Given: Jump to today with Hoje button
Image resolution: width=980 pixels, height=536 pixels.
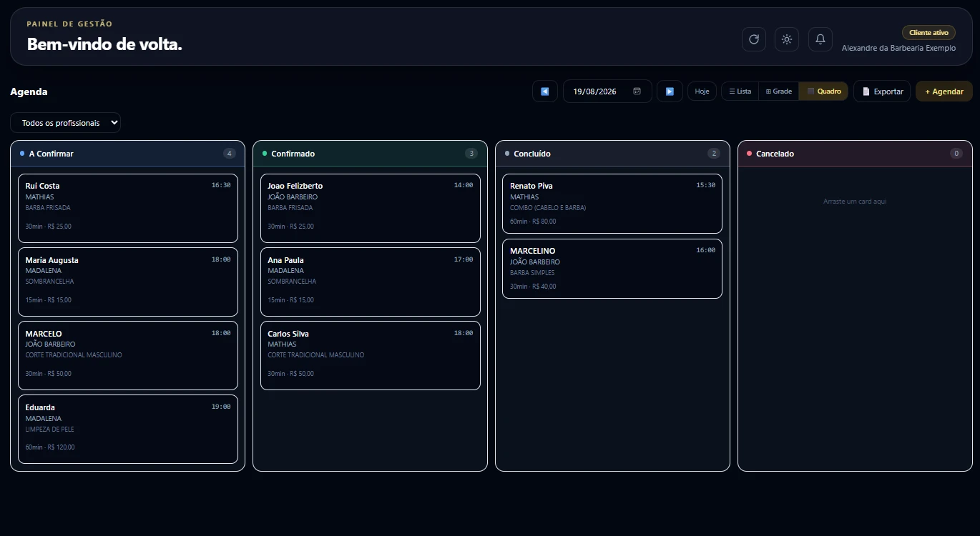Looking at the screenshot, I should click(x=702, y=91).
